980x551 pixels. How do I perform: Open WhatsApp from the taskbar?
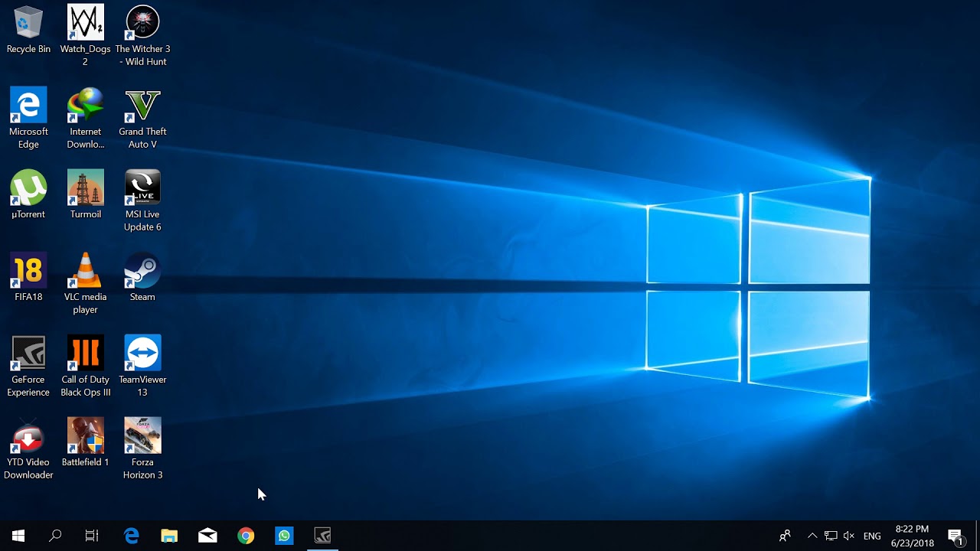(x=284, y=536)
